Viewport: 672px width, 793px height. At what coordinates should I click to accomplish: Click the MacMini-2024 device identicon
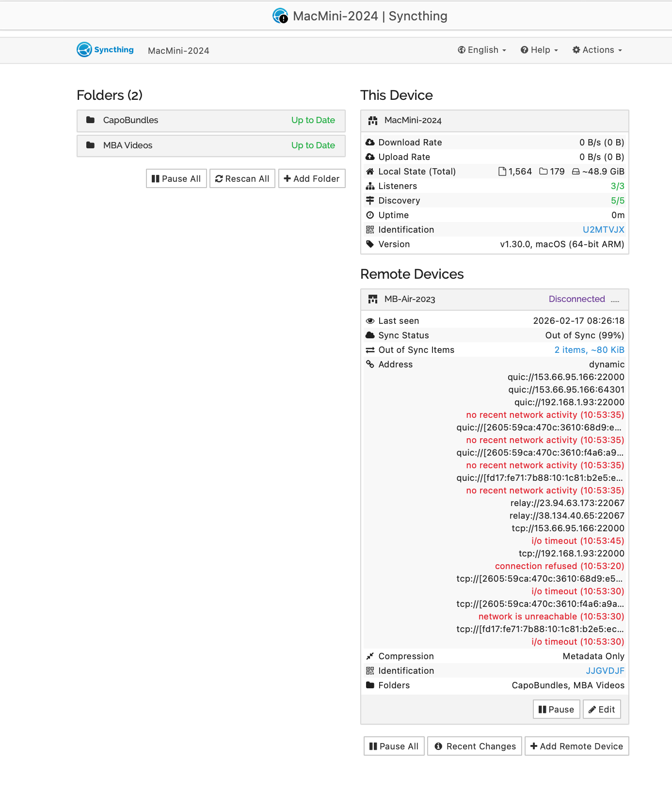pyautogui.click(x=372, y=121)
